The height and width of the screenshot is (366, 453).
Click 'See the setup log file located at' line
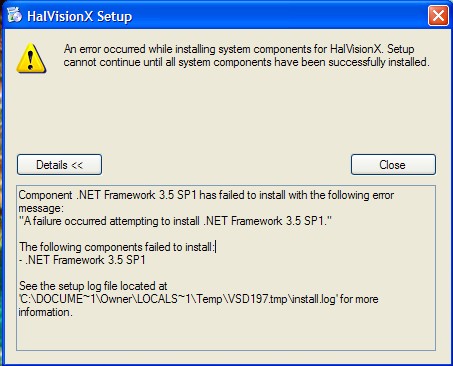click(x=93, y=286)
